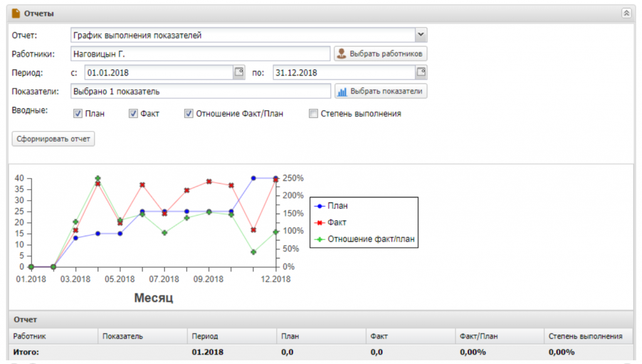
Task: Click the Месяц axis title
Action: [x=154, y=298]
